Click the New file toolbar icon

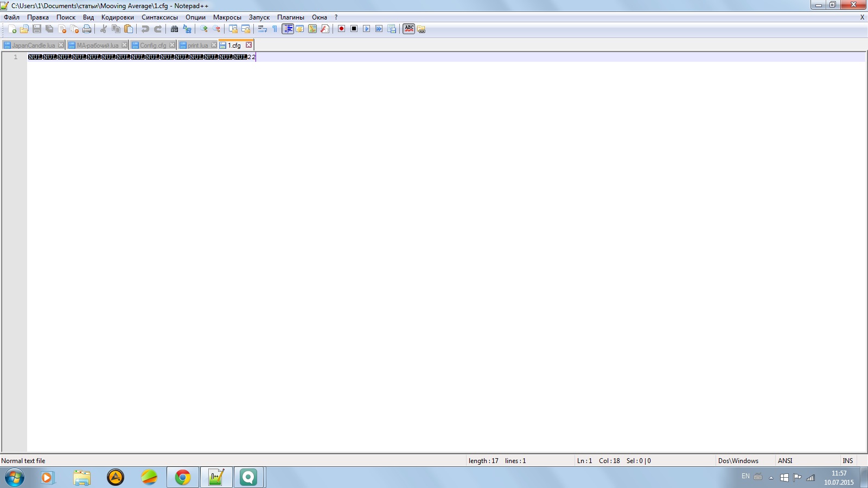(12, 29)
